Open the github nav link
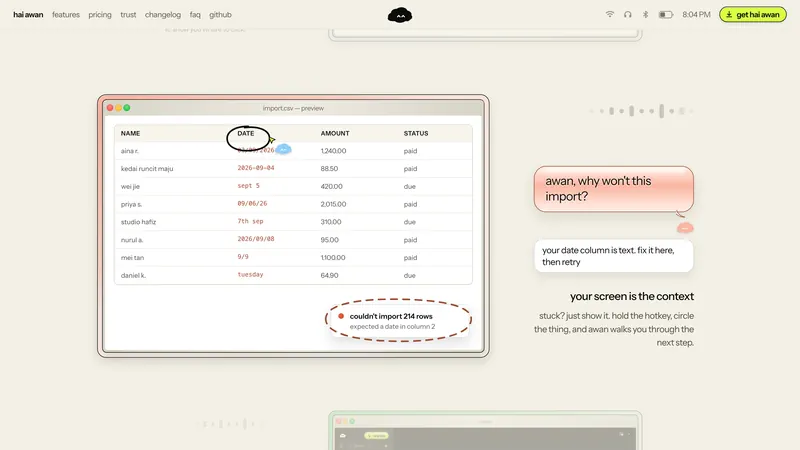This screenshot has width=800, height=450. 220,15
